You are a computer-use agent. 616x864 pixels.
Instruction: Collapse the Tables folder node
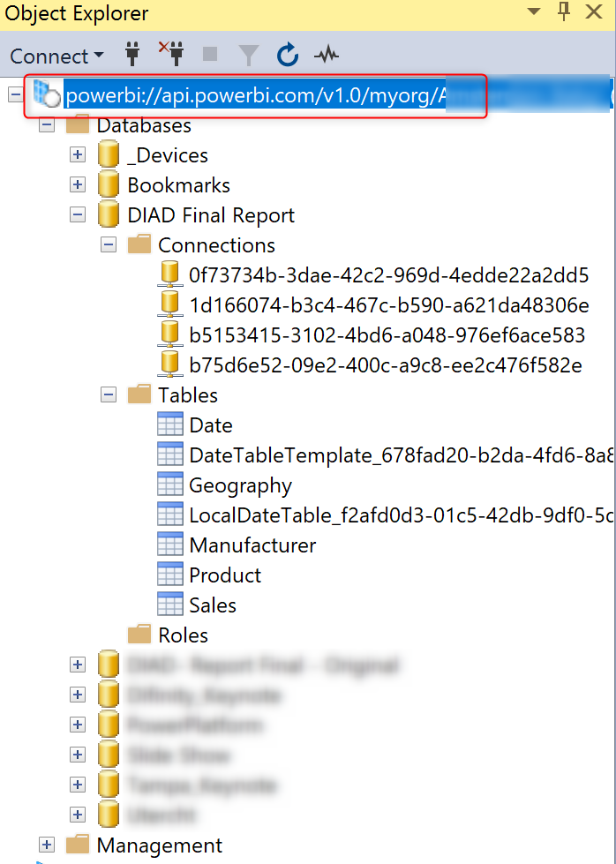[x=109, y=394]
